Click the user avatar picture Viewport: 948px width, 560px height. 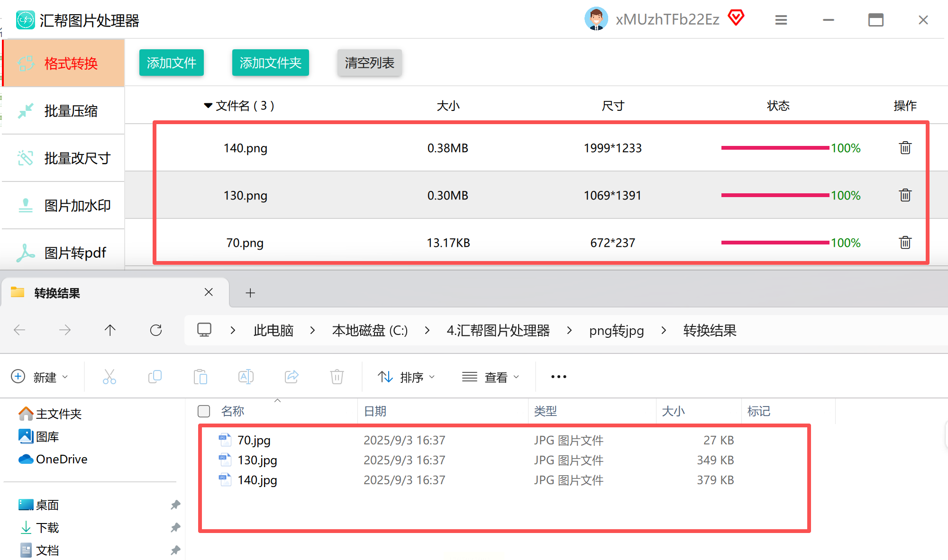pos(596,19)
